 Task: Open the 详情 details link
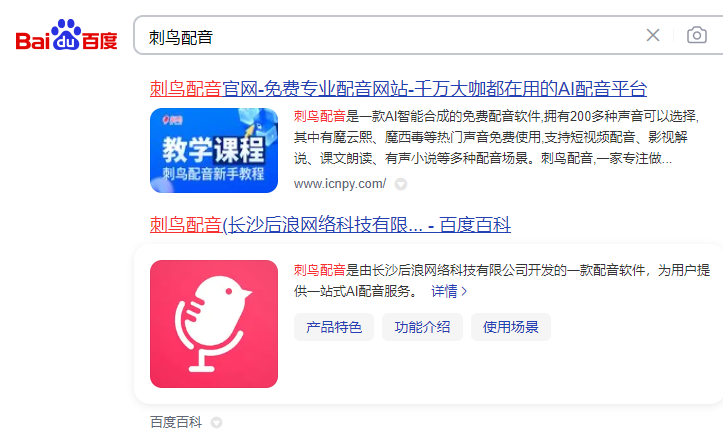pos(444,291)
